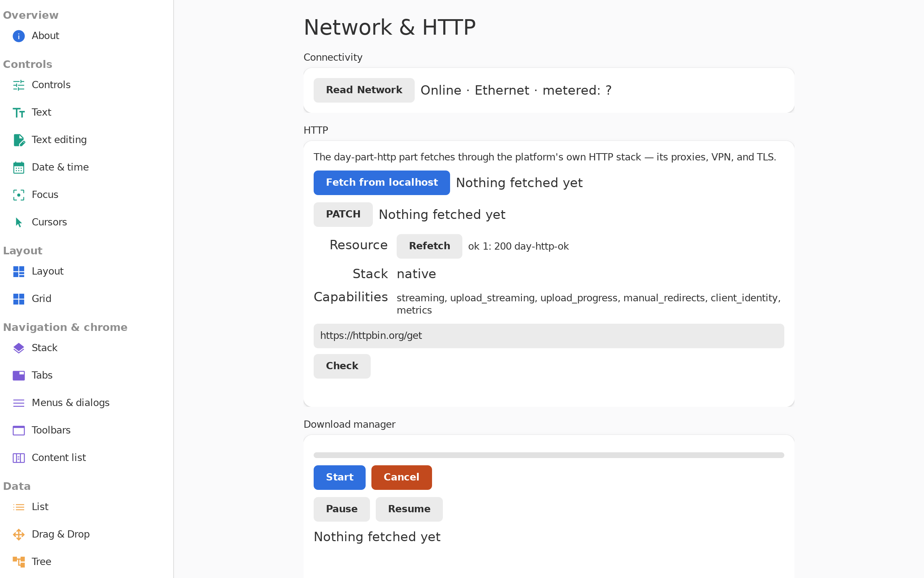Cancel the download
The image size is (924, 578).
[x=401, y=478]
